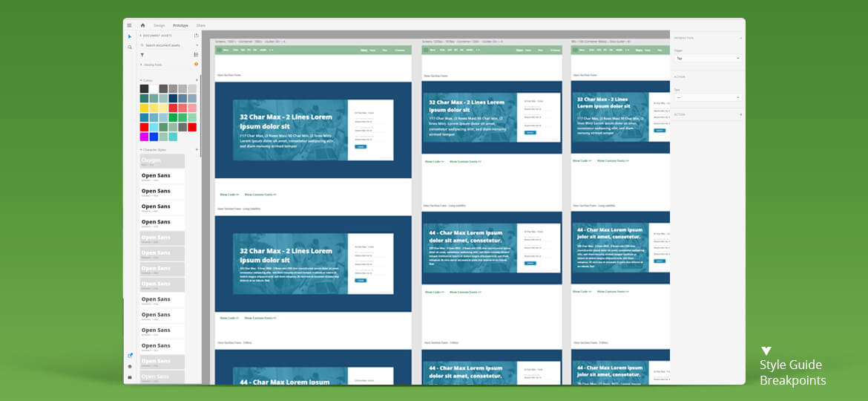
Task: Open the Trigger dropdown showing Tap
Action: [708, 58]
